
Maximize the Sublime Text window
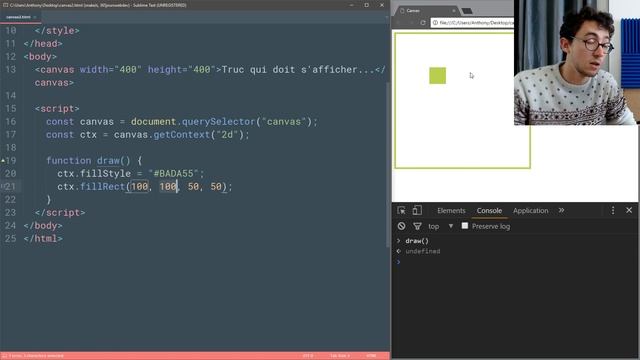(x=367, y=5)
